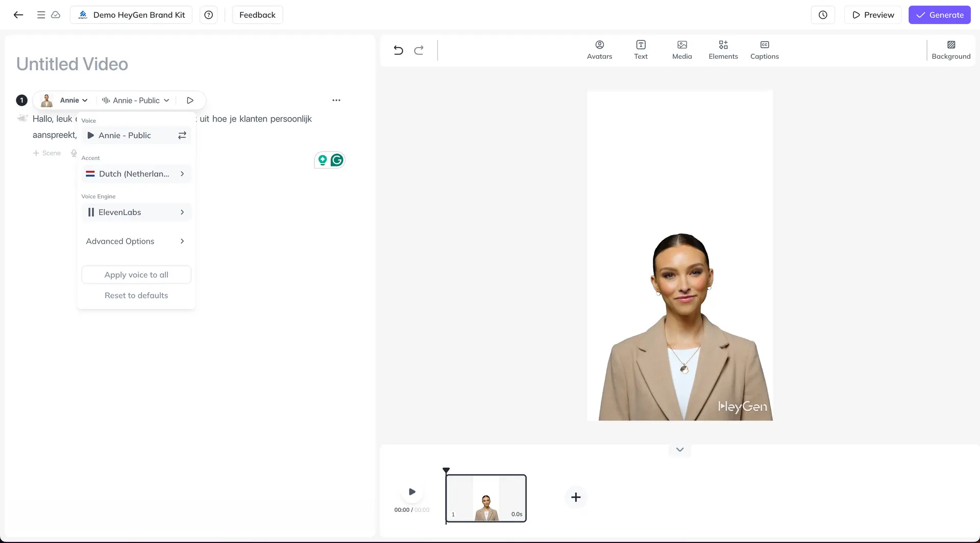Open the Media panel
The width and height of the screenshot is (980, 543).
[682, 50]
